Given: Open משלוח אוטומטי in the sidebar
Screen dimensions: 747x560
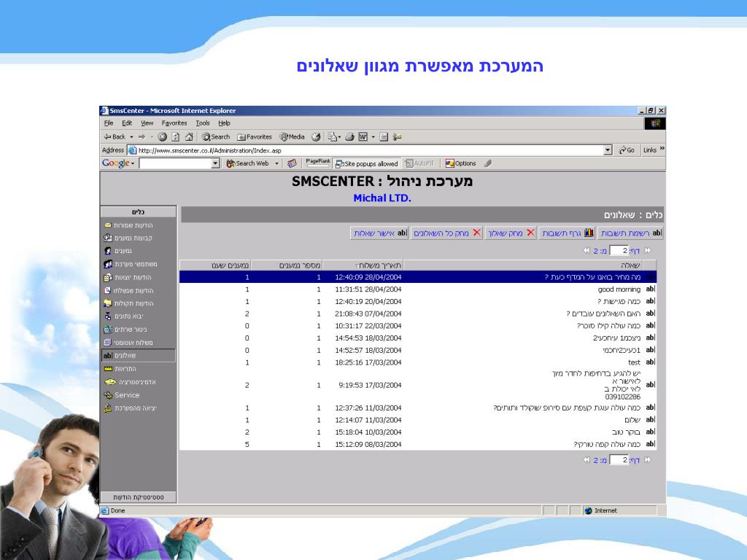Looking at the screenshot, I should tap(128, 343).
